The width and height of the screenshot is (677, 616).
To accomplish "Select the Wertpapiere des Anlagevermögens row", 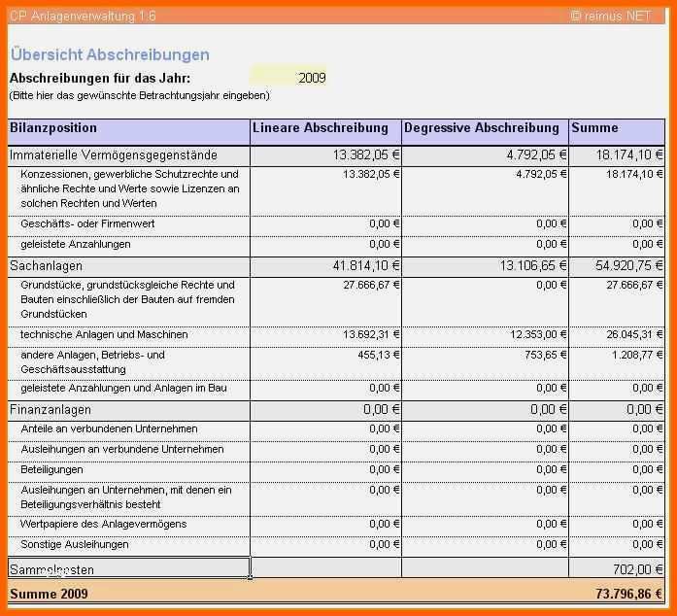I will coord(336,525).
